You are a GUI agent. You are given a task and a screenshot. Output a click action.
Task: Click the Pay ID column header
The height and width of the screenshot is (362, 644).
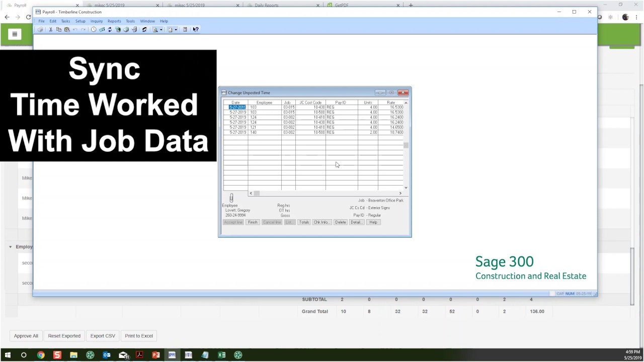tap(341, 103)
